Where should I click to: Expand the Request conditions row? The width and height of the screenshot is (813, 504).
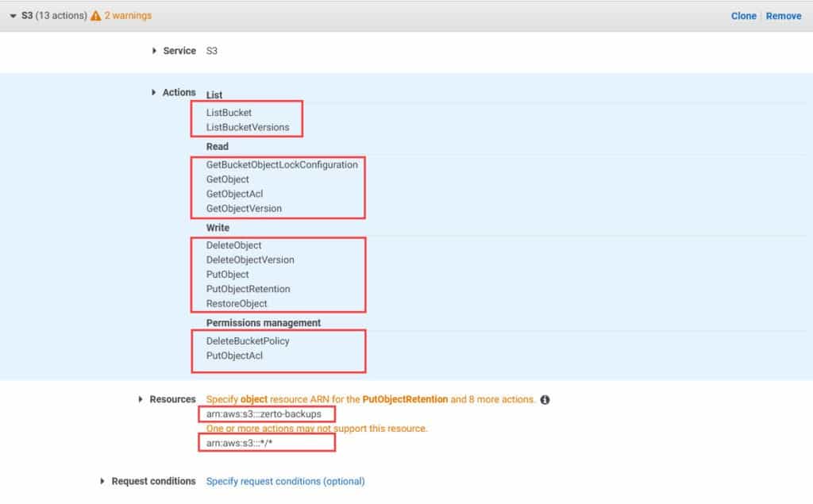[103, 481]
